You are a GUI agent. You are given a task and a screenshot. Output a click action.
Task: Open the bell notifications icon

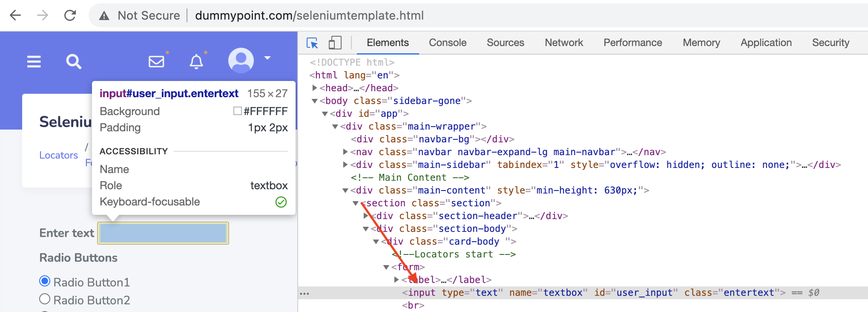pos(196,62)
